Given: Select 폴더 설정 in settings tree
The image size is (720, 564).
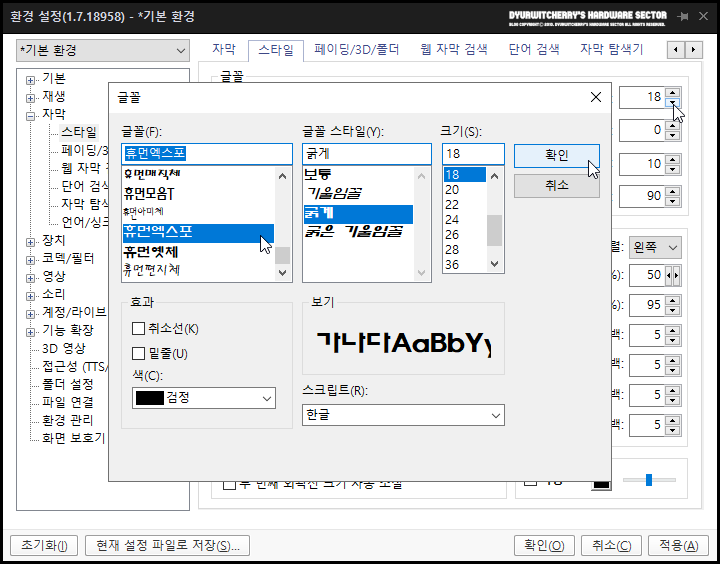Looking at the screenshot, I should [x=68, y=384].
